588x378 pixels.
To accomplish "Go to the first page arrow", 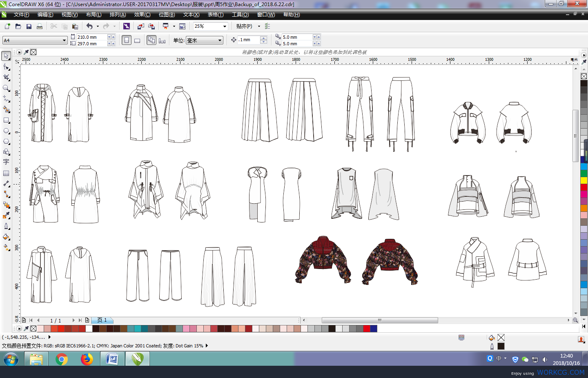I will pyautogui.click(x=31, y=320).
